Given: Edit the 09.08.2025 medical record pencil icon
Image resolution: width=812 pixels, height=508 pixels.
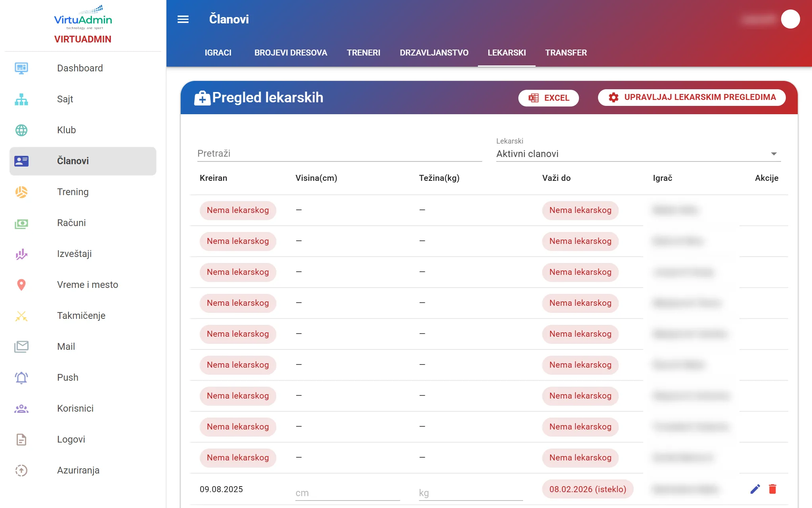Looking at the screenshot, I should coord(755,489).
